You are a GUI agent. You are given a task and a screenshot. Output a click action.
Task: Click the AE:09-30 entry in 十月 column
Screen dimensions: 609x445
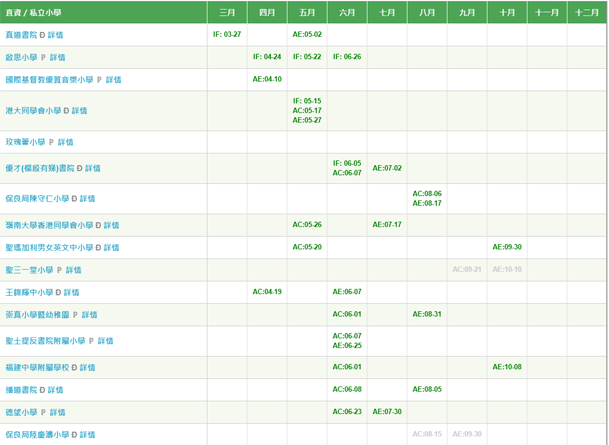click(x=507, y=247)
